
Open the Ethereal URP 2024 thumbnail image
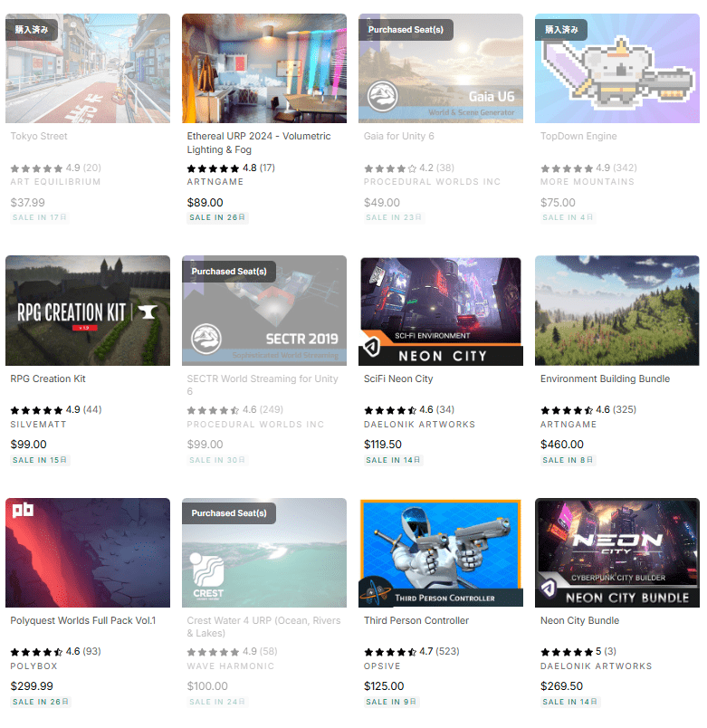(x=264, y=68)
